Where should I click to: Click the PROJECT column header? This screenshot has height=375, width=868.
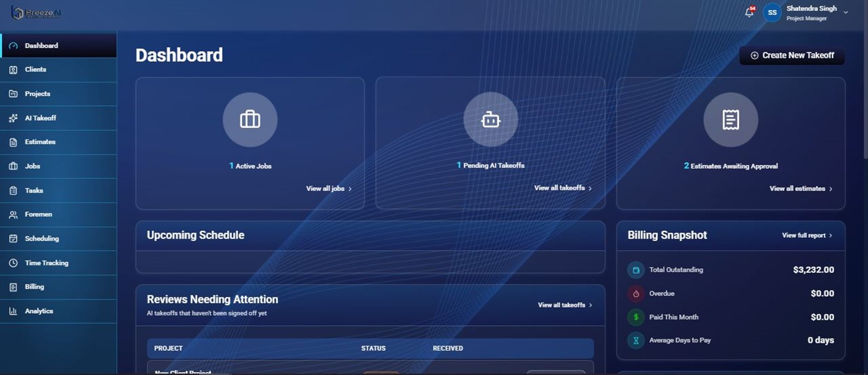click(168, 348)
